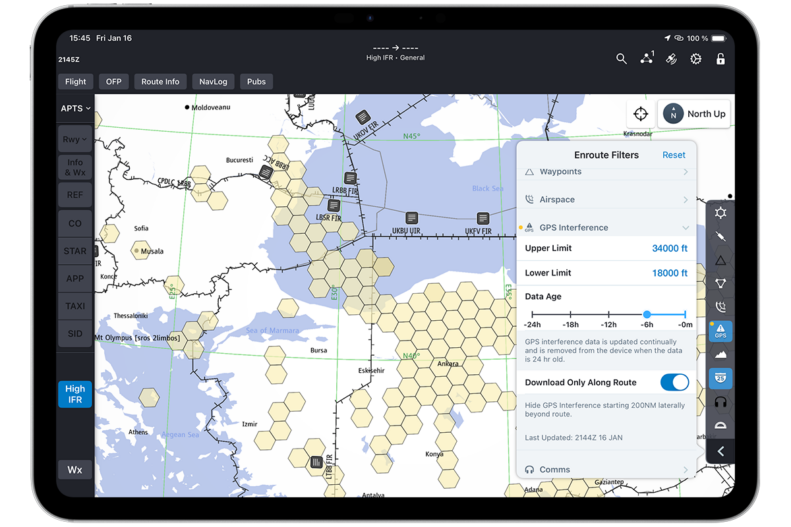
Task: Tap the route waypoints network icon
Action: click(647, 59)
